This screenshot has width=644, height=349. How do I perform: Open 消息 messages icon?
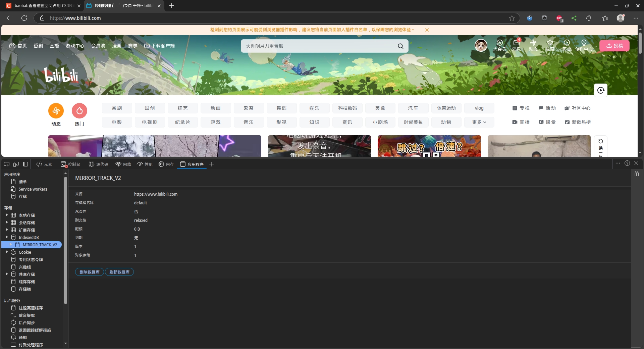(517, 45)
